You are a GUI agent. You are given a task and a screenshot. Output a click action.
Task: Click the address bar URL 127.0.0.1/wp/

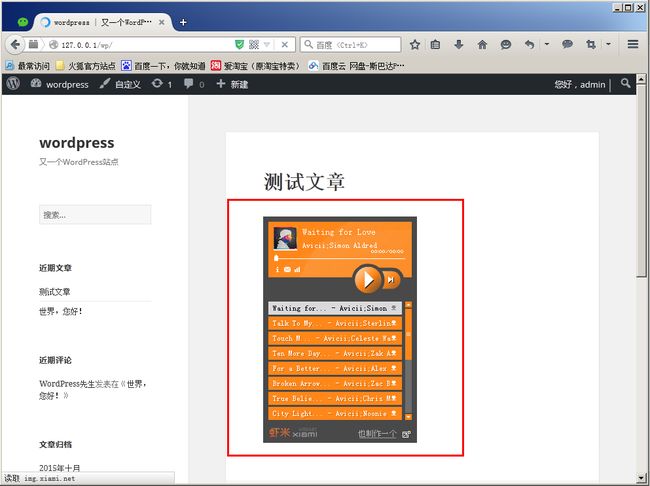[x=87, y=45]
